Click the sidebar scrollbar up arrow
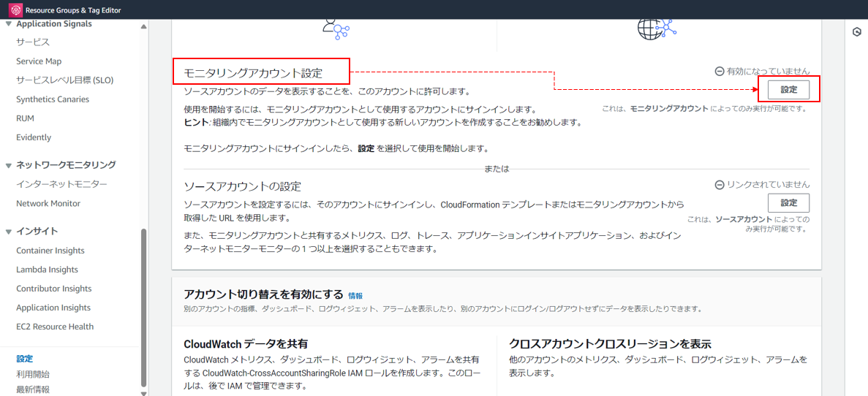 [145, 26]
